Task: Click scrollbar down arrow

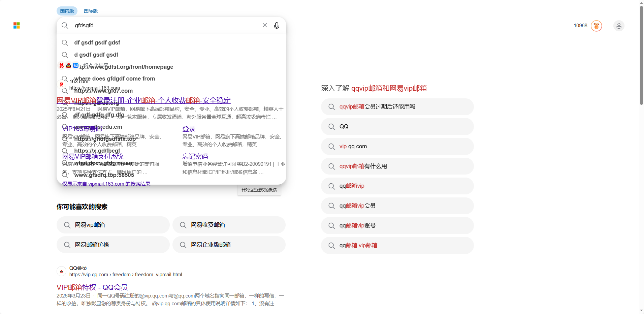Action: 641,311
